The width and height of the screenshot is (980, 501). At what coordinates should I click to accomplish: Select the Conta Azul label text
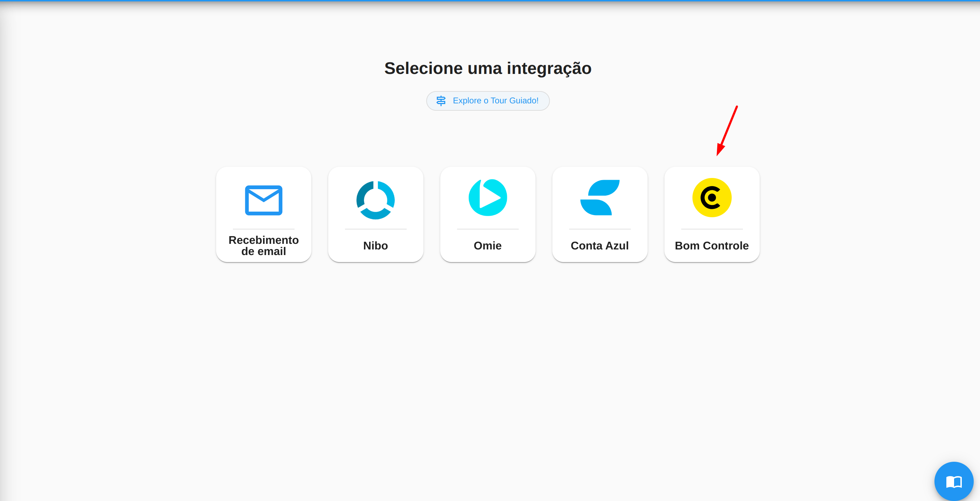point(600,246)
